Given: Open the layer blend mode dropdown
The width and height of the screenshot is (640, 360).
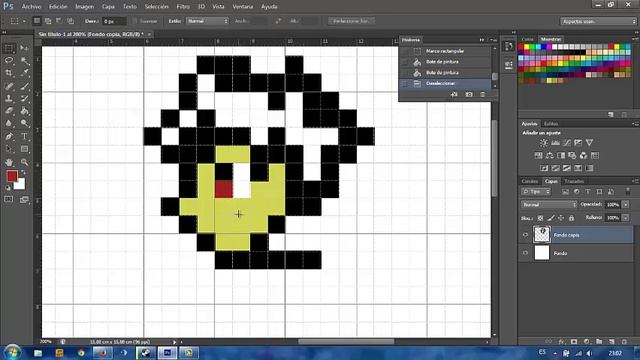Looking at the screenshot, I should [x=549, y=204].
